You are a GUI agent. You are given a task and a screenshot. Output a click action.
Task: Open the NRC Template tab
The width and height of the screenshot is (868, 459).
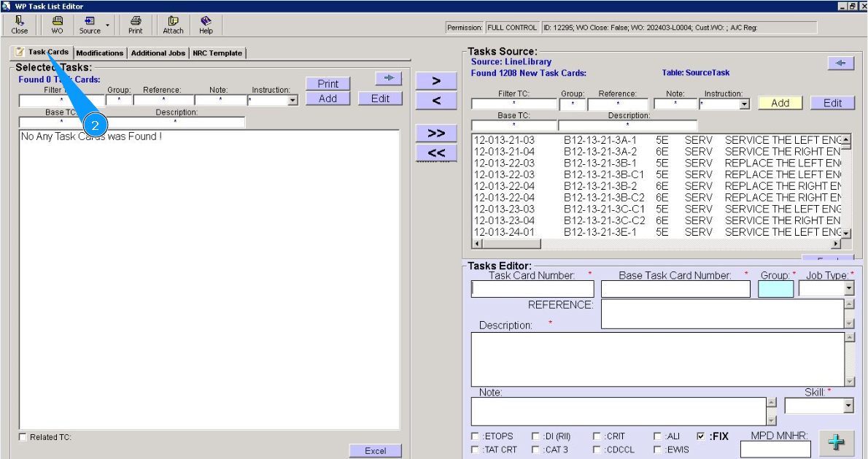tap(217, 53)
